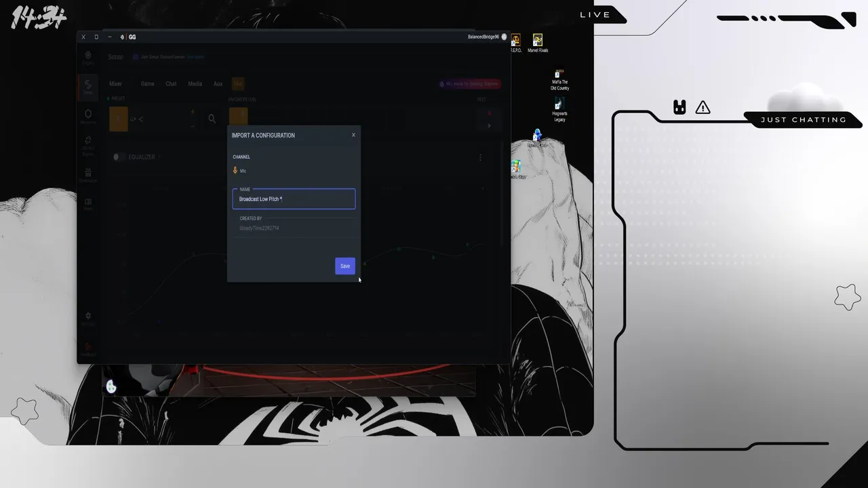Open the Engine section in sidebar
The width and height of the screenshot is (868, 488).
[x=88, y=58]
